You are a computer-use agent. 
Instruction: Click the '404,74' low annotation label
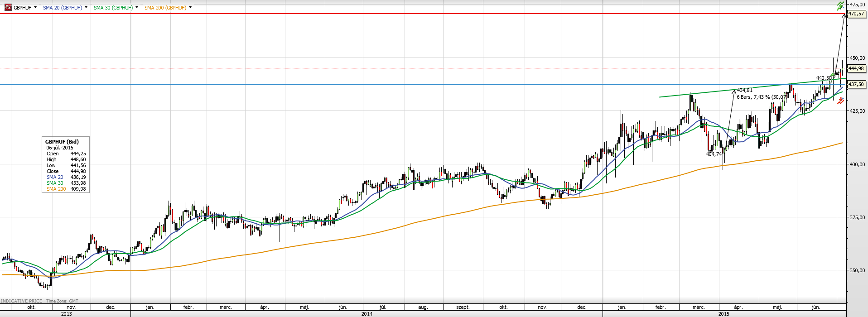[x=714, y=154]
